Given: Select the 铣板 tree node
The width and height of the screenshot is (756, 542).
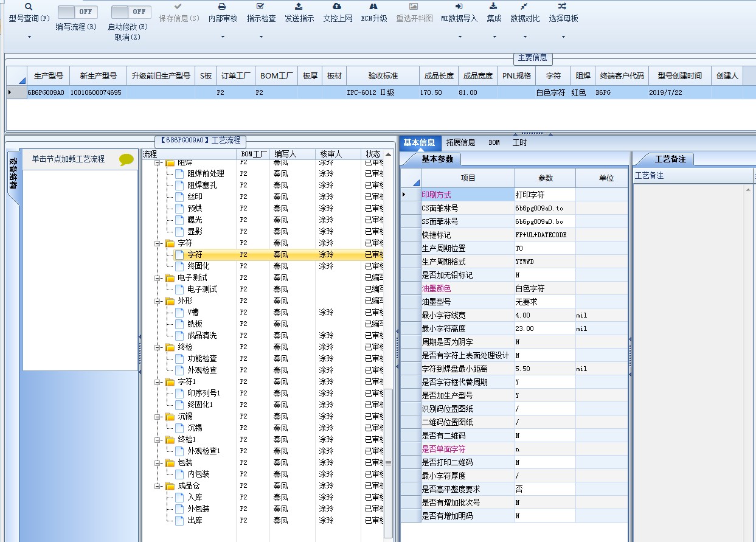Looking at the screenshot, I should tap(195, 324).
